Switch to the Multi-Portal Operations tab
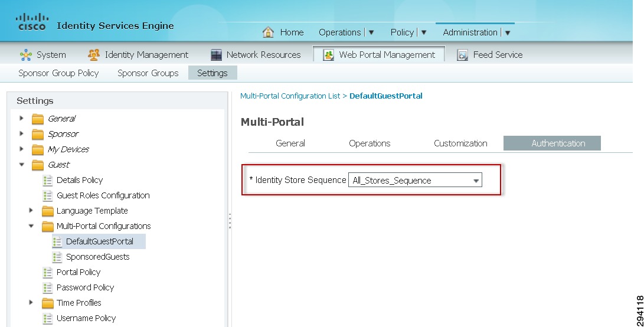Screen dimensions: 644x327 370,143
